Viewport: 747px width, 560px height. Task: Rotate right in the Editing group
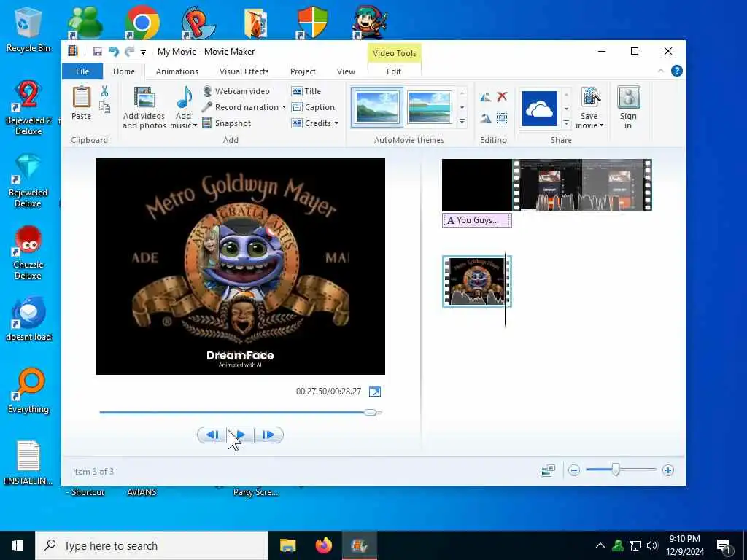point(485,118)
